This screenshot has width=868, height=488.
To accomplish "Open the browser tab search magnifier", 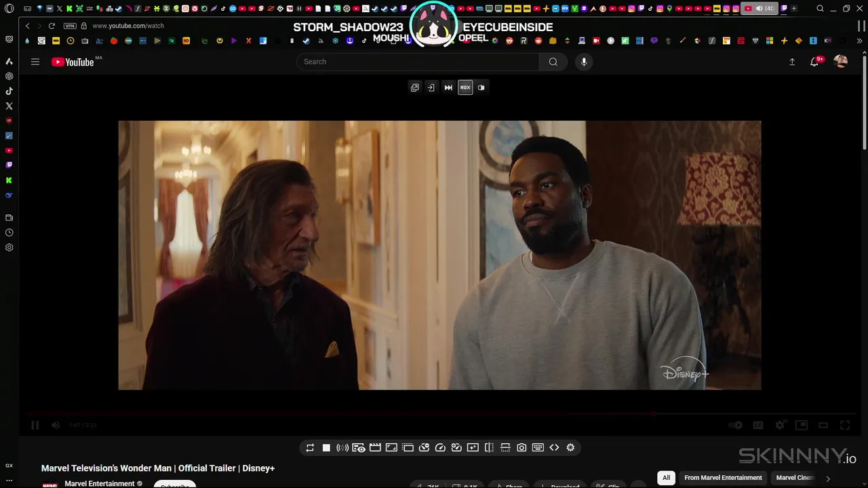I will 820,9.
